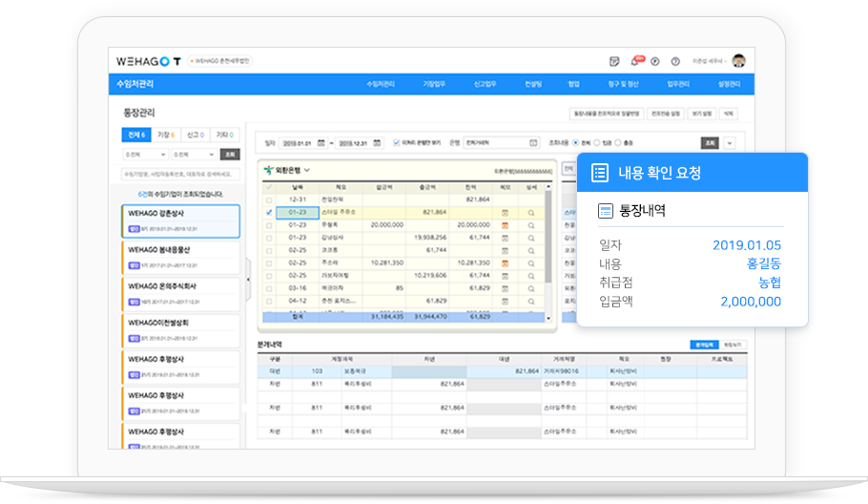Open orange memo icon on the 20,000,000 row
This screenshot has height=504, width=868.
pyautogui.click(x=505, y=225)
